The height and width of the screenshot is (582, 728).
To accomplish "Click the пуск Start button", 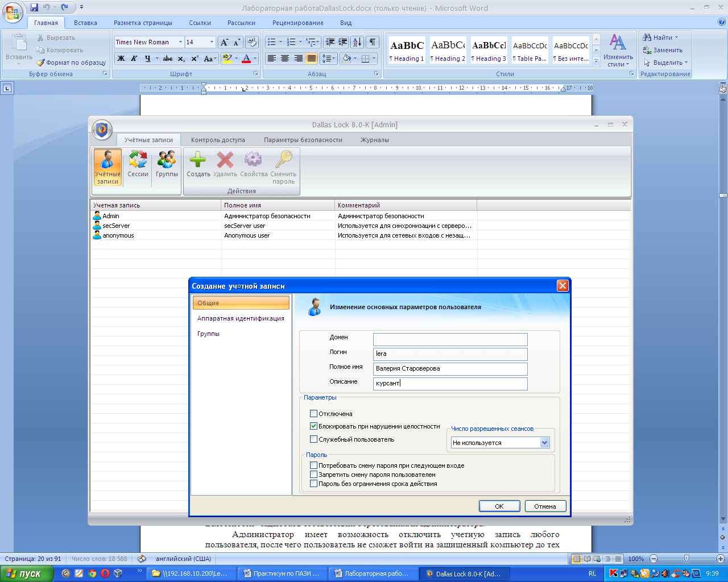I will click(x=27, y=573).
